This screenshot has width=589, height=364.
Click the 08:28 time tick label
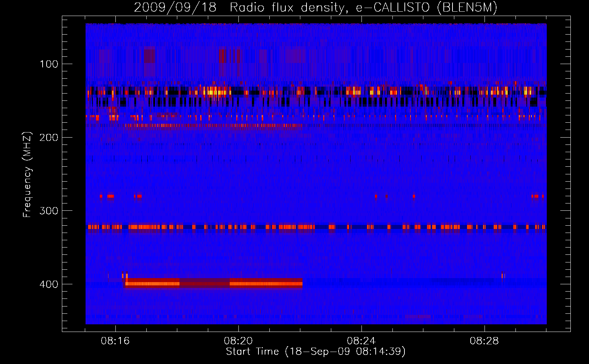(x=484, y=341)
